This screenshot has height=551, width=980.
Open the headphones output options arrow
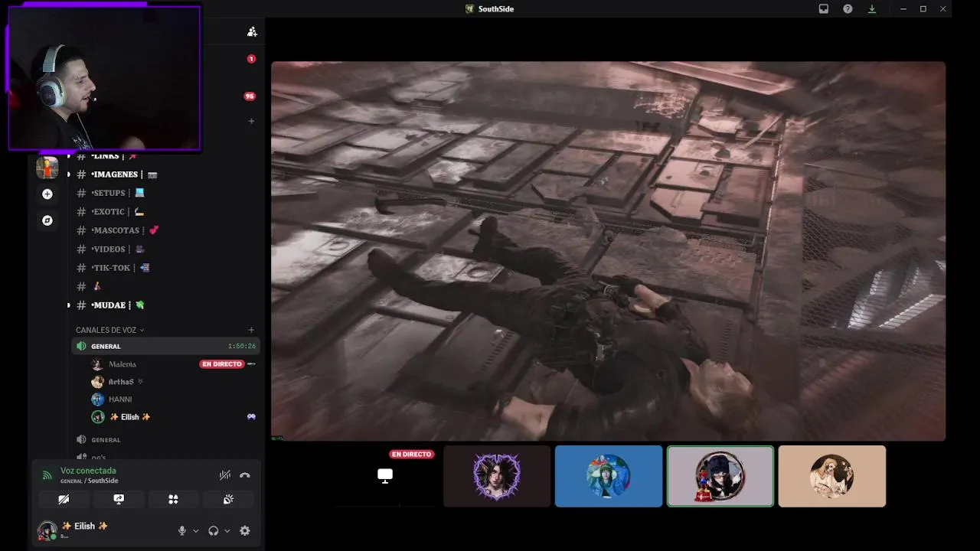(227, 531)
